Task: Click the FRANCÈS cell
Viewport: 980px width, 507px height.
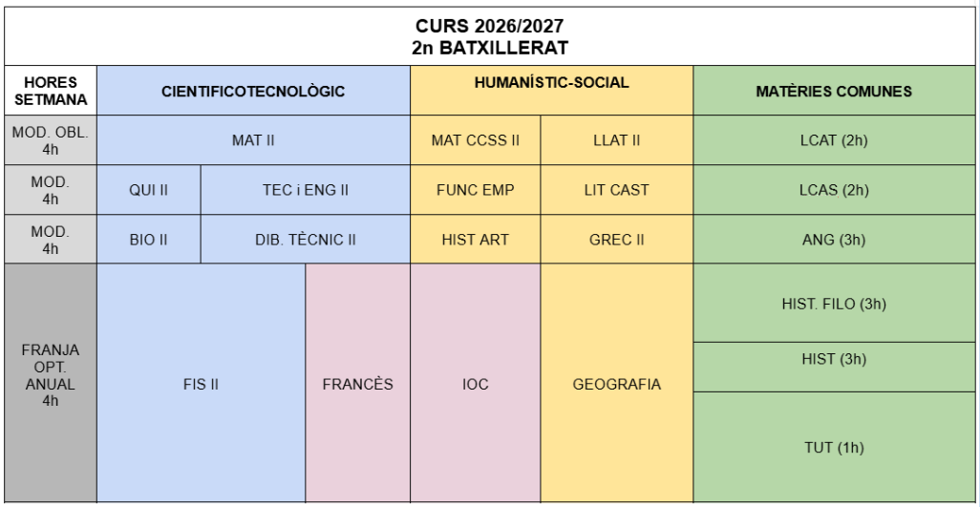Action: tap(357, 384)
